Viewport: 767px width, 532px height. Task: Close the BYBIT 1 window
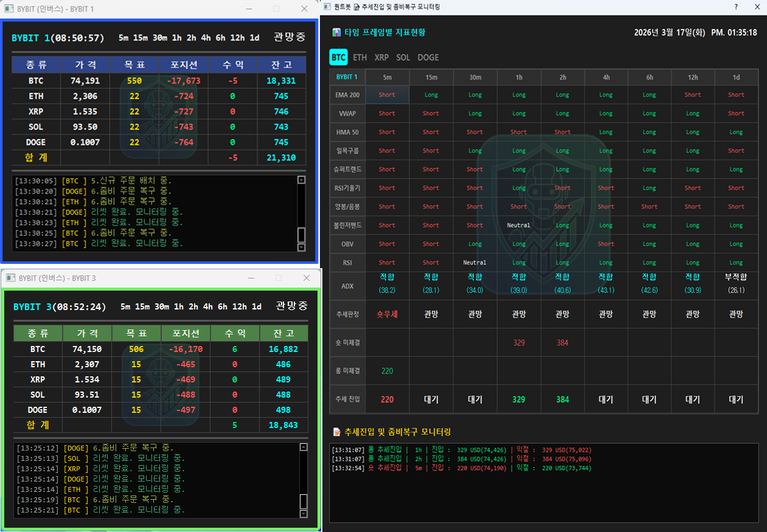click(x=305, y=9)
